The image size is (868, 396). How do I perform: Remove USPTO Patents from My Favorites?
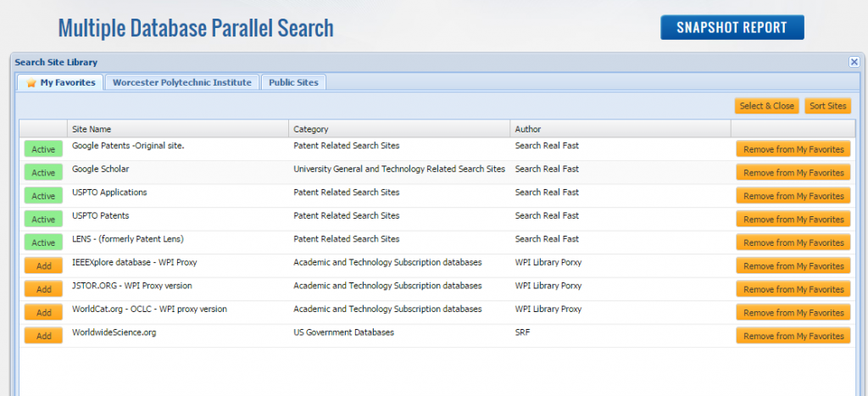tap(793, 220)
